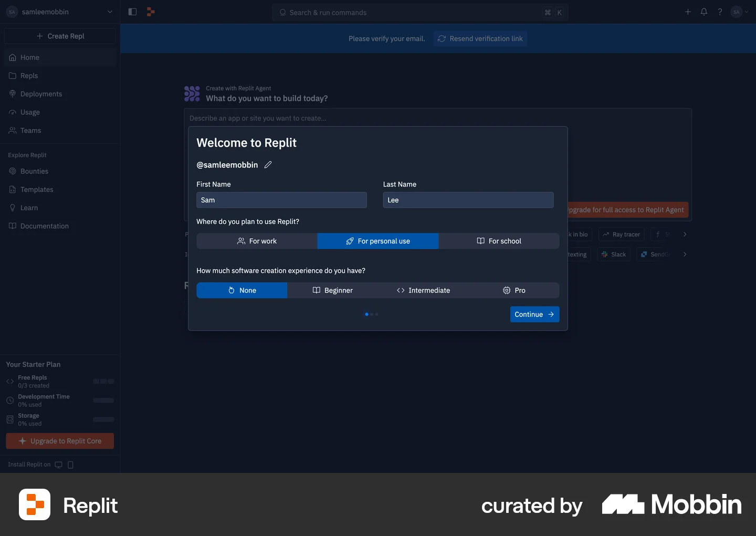Screen dimensions: 756x536
Task: Open Teams in sidebar
Action: click(60, 130)
